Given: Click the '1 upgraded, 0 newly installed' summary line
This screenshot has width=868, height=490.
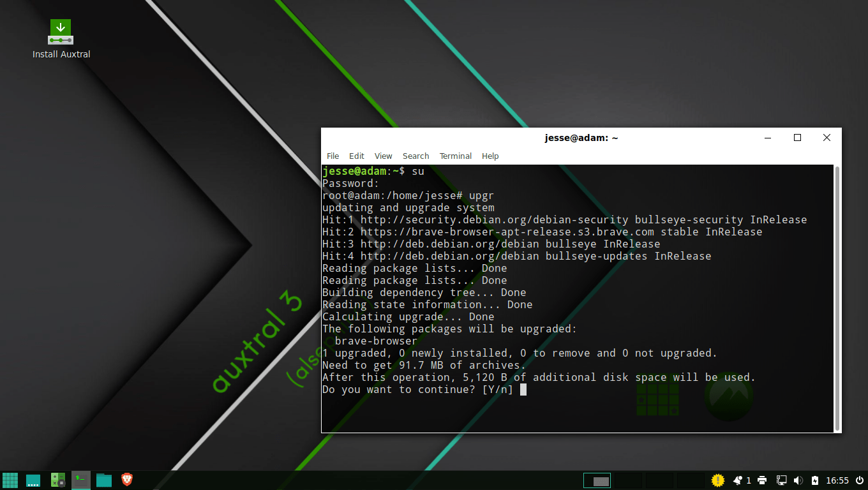Looking at the screenshot, I should point(520,353).
